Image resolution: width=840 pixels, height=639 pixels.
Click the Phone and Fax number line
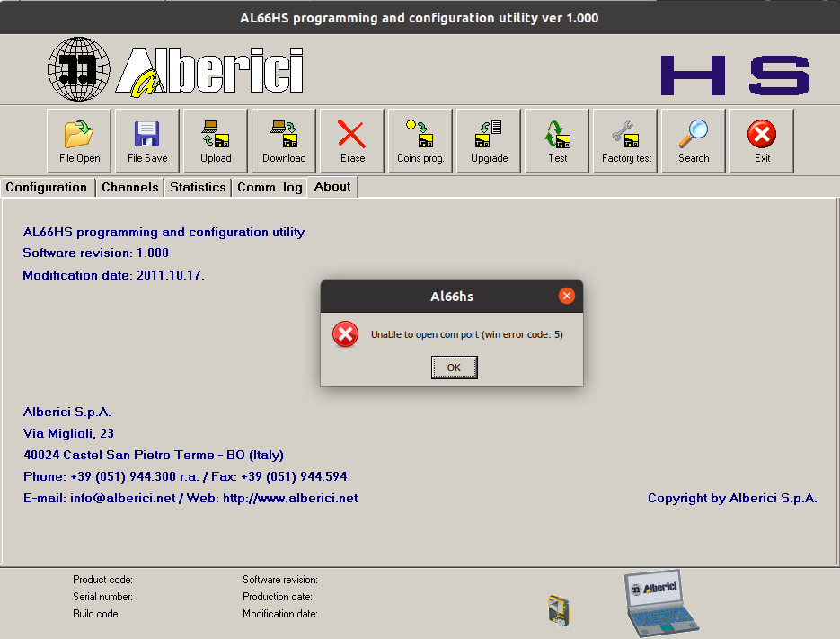[185, 476]
